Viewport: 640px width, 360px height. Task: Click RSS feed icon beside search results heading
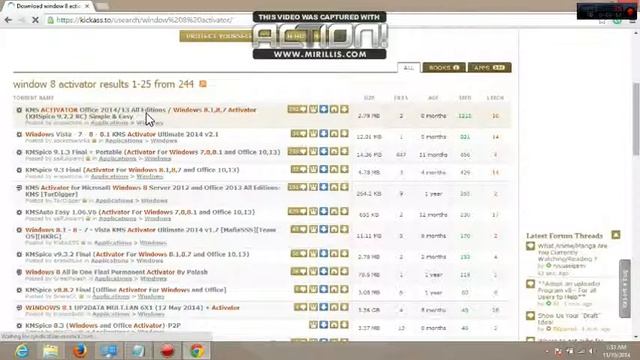203,84
